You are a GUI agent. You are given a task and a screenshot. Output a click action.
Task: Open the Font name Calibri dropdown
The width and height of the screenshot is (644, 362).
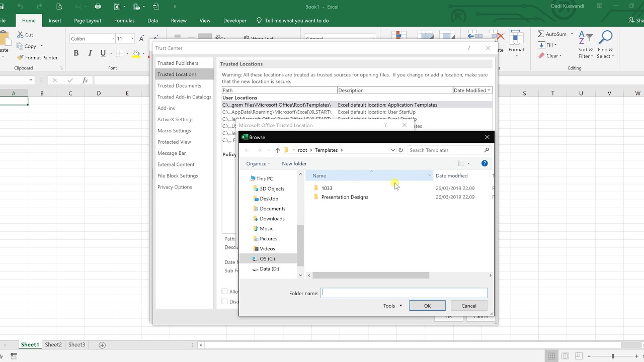click(x=113, y=39)
